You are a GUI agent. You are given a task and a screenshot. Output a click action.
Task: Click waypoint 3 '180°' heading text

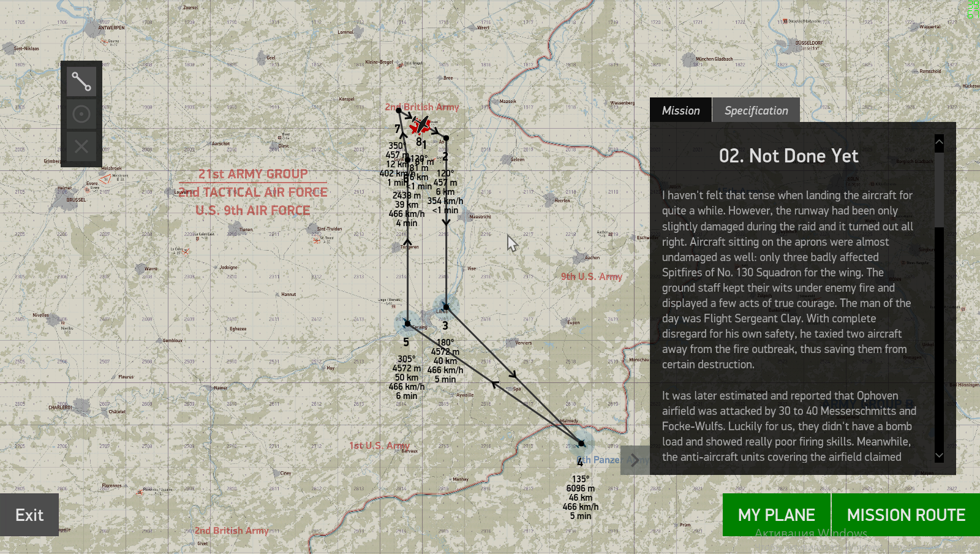445,343
